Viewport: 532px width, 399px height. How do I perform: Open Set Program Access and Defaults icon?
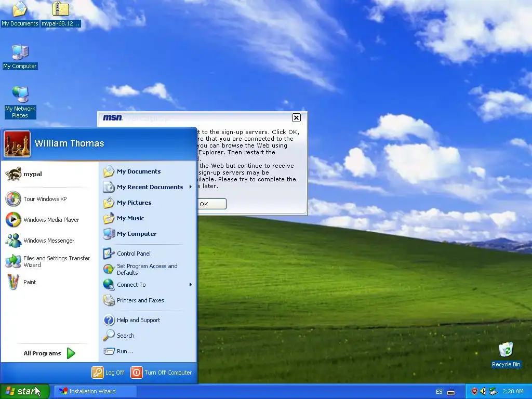pyautogui.click(x=109, y=269)
